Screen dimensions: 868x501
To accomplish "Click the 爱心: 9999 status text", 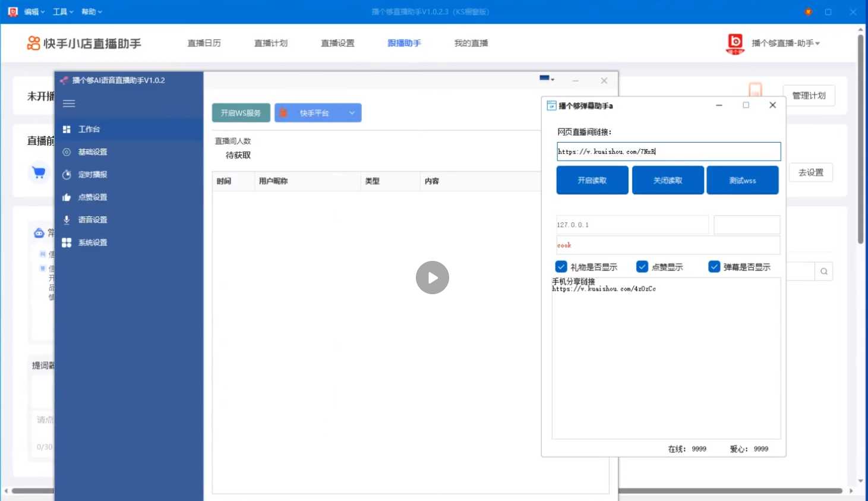I will point(749,449).
